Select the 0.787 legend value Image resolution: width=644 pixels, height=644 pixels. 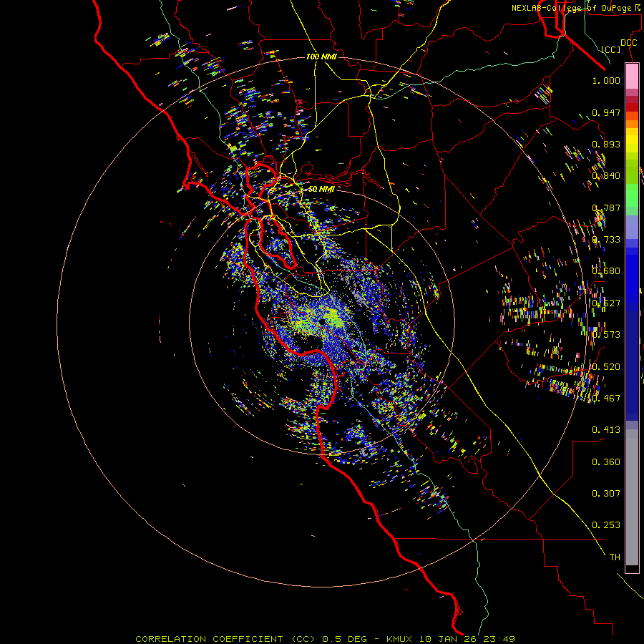(606, 208)
